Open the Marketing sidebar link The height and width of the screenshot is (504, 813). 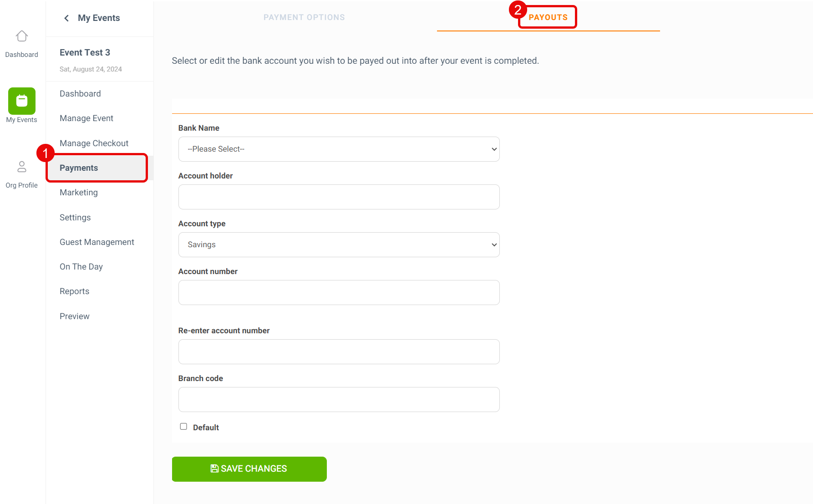(x=79, y=193)
